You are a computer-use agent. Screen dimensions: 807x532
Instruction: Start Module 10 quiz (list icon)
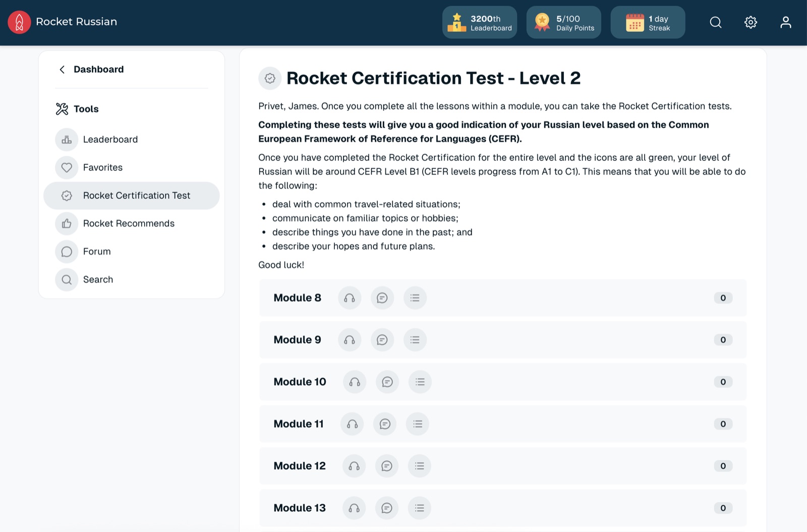[420, 382]
